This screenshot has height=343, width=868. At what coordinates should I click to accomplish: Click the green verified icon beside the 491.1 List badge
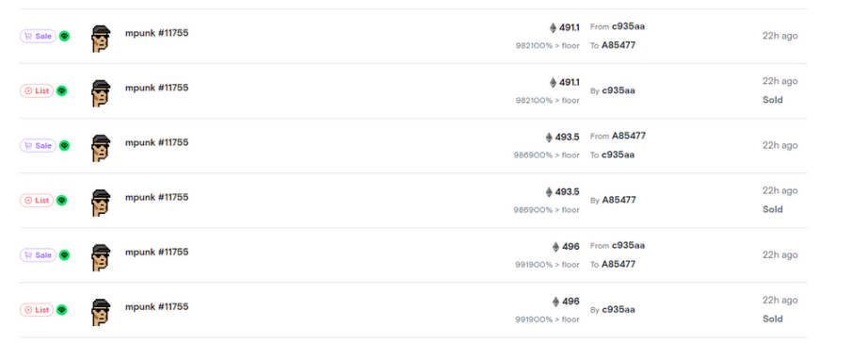click(x=61, y=90)
